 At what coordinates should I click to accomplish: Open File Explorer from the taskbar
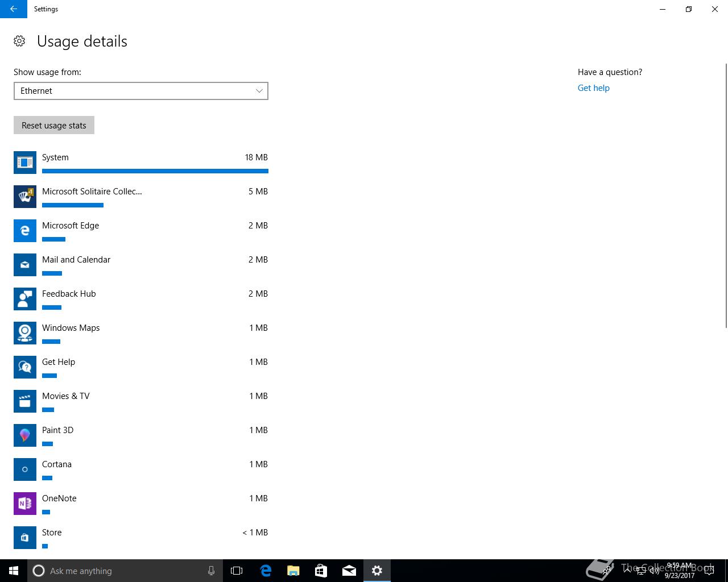[x=293, y=571]
